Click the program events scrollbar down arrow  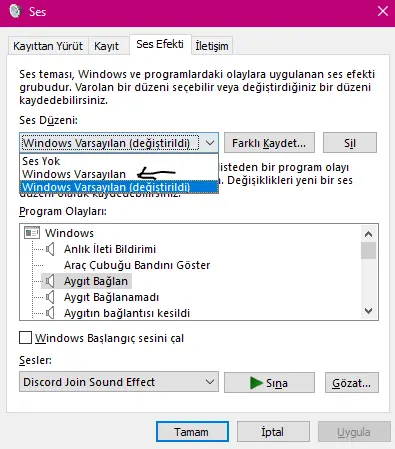(368, 311)
